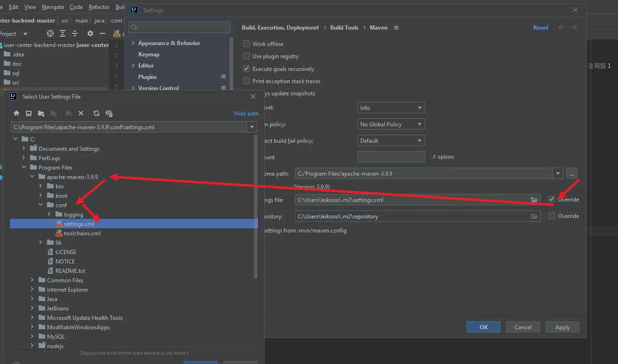Enable Work offline checkbox
618x364 pixels.
pos(246,44)
